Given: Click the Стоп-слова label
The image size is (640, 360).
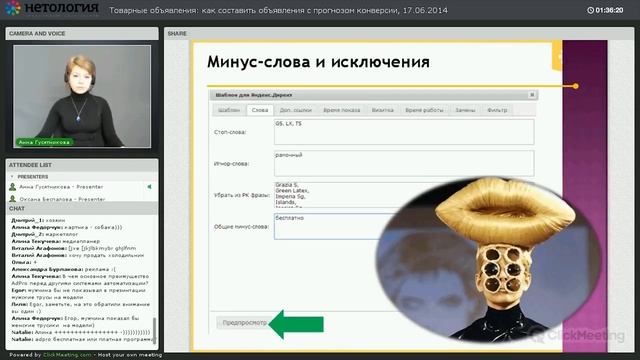Looking at the screenshot, I should pos(230,132).
